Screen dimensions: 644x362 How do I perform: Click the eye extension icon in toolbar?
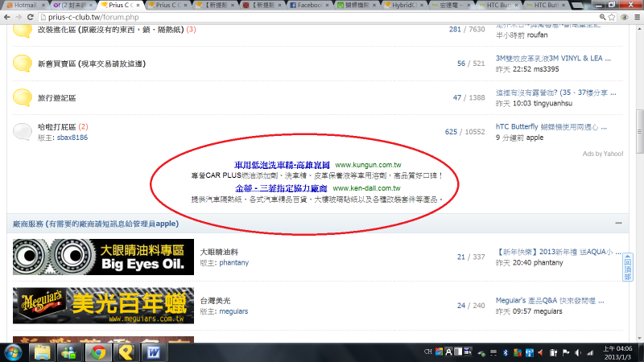[625, 17]
